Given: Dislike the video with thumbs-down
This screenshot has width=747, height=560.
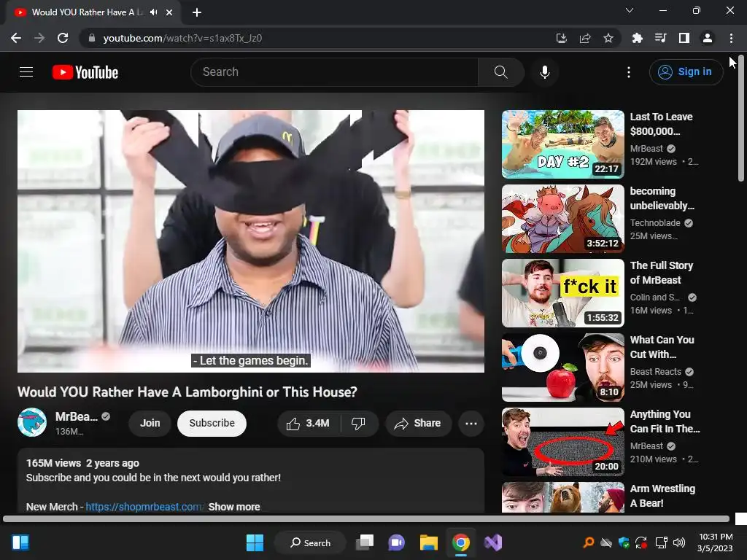Looking at the screenshot, I should [x=358, y=424].
